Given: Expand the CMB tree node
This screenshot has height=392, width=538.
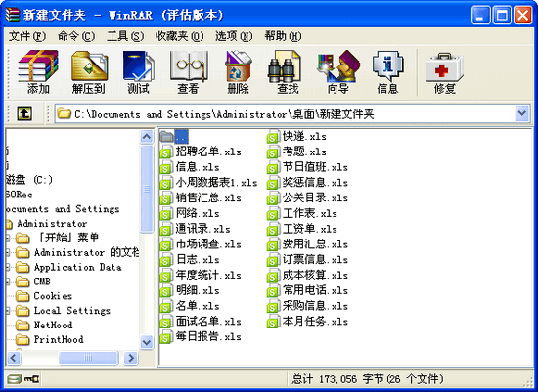Looking at the screenshot, I should (x=9, y=282).
